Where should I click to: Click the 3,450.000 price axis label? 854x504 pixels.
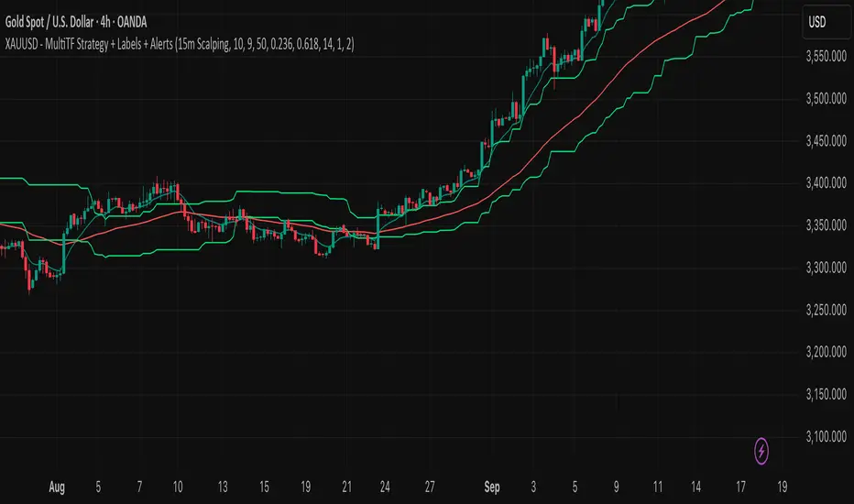coord(827,141)
